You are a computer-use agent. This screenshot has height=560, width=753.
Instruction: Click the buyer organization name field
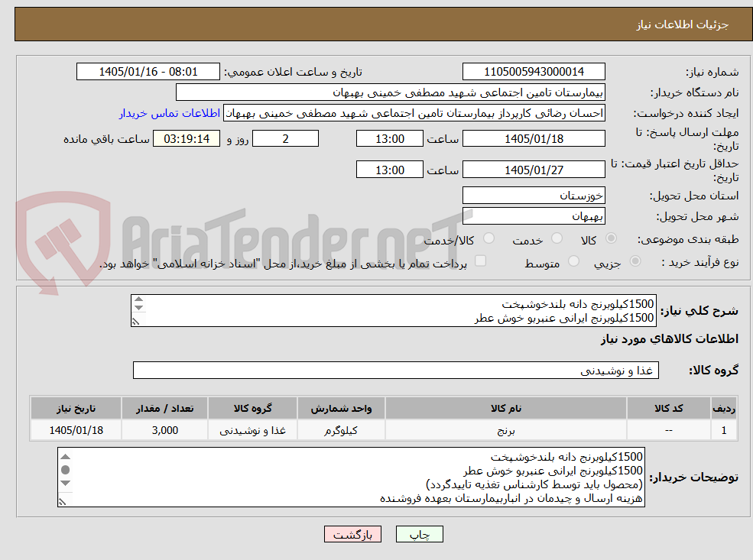point(391,92)
